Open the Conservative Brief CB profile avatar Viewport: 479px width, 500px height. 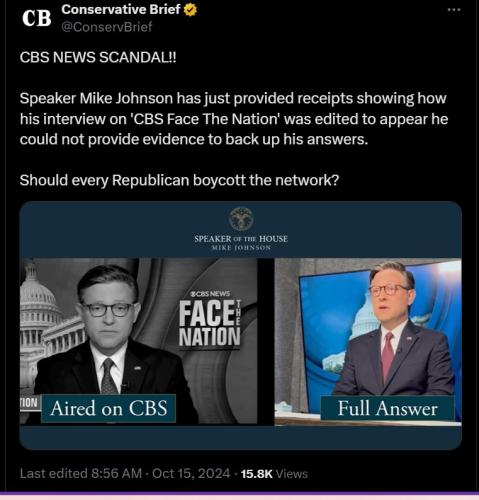point(36,18)
